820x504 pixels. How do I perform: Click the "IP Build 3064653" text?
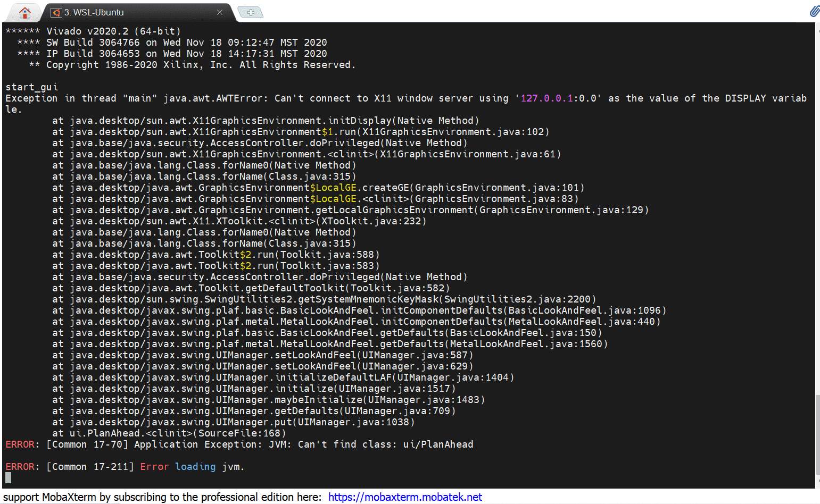(x=93, y=54)
